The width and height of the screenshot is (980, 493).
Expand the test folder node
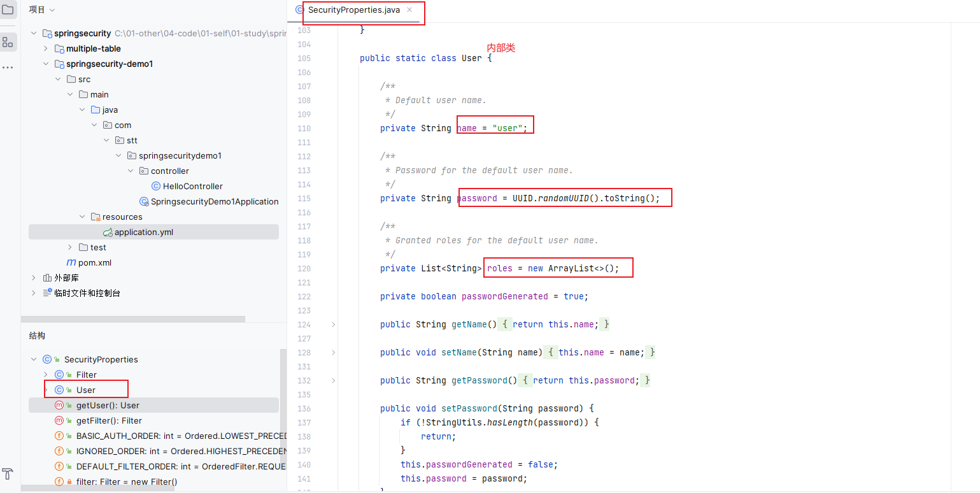click(70, 247)
